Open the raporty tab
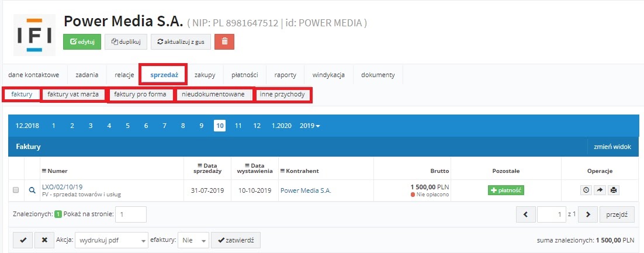 285,75
